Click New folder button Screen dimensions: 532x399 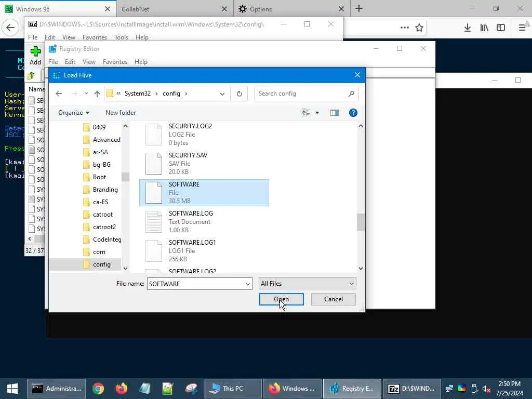pos(121,113)
